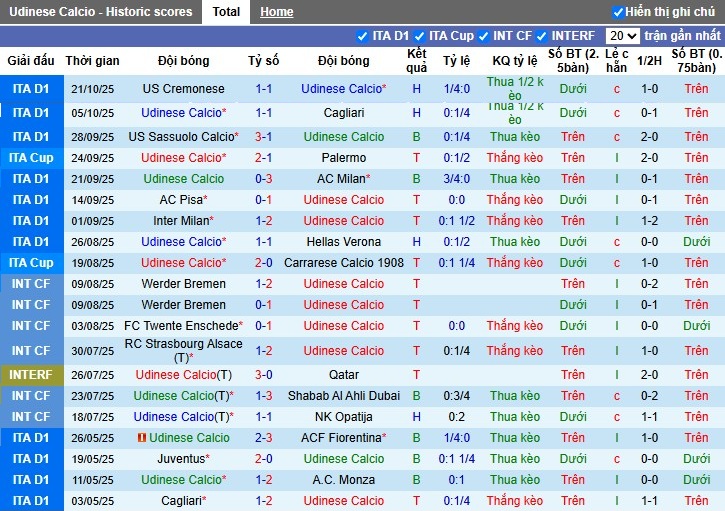Click the 3-0 score against Qatar
This screenshot has width=725, height=511.
(x=264, y=375)
